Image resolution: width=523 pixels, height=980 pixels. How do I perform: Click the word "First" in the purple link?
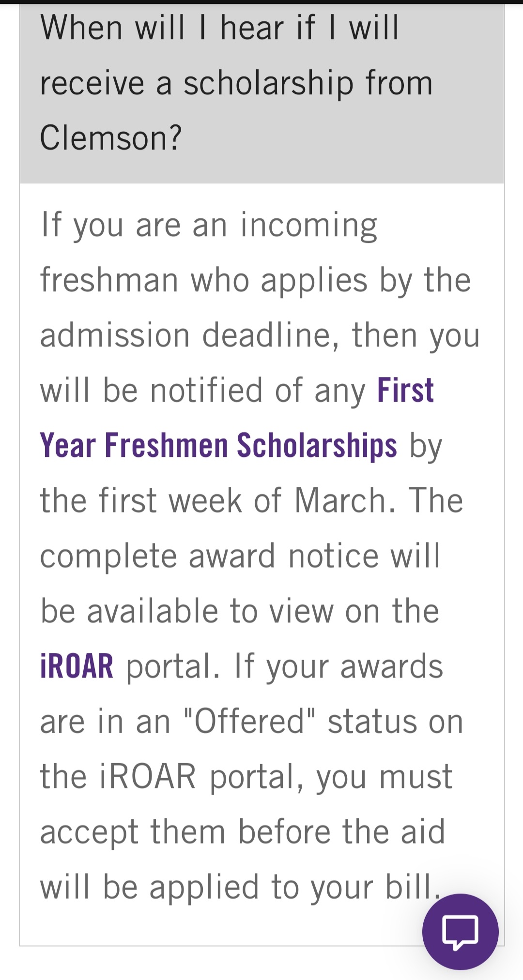[405, 390]
